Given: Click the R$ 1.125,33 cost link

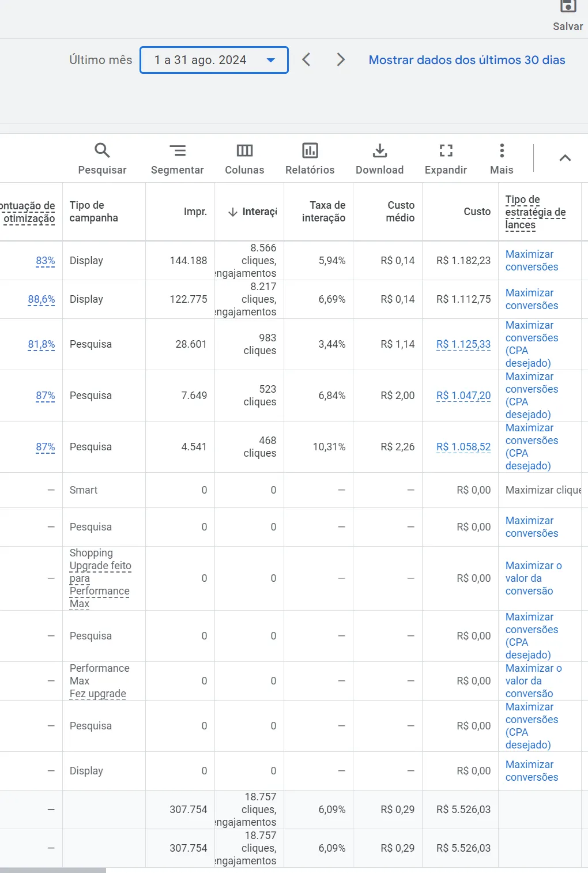Looking at the screenshot, I should (x=463, y=344).
